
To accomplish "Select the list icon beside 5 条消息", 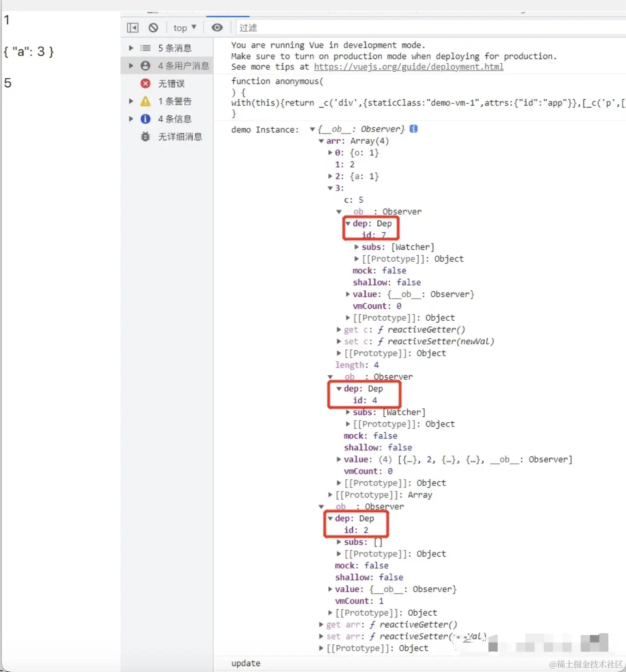I will coord(145,48).
